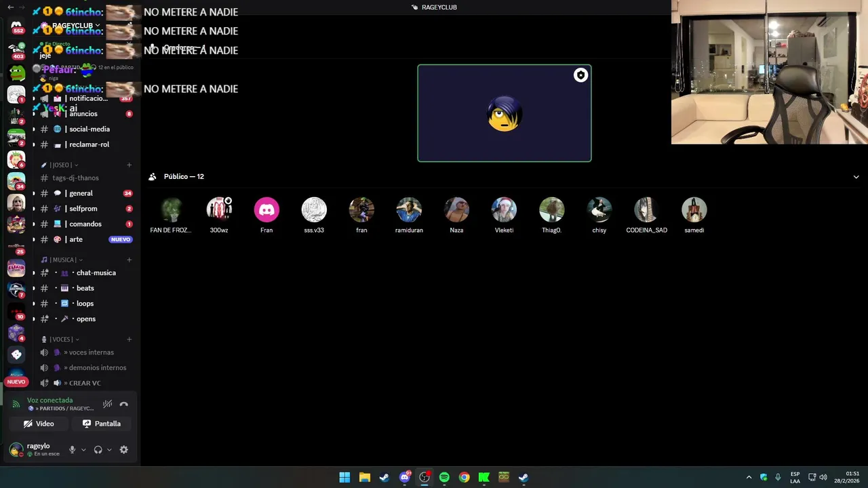Collapse the Público audience list chevron
The height and width of the screenshot is (488, 868).
(856, 177)
